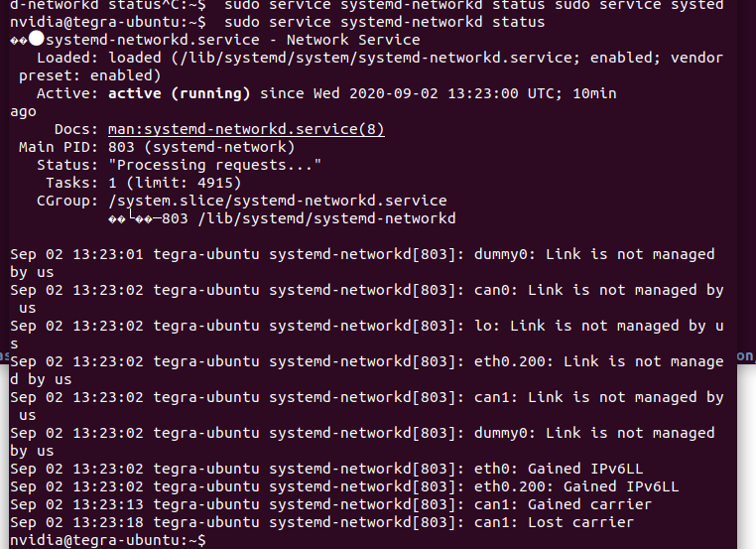Image resolution: width=756 pixels, height=549 pixels.
Task: Click the 'eth0: Gained IPv6LL' log entry
Action: click(x=326, y=469)
